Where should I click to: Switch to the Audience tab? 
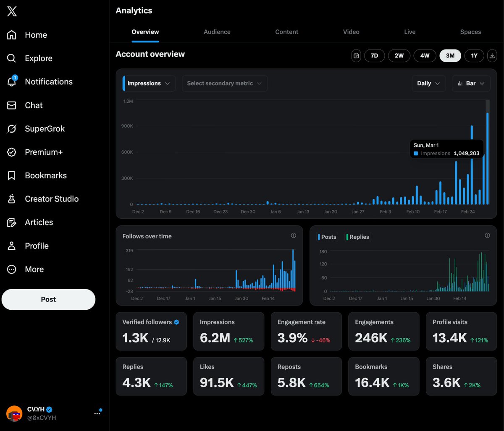[x=217, y=32]
